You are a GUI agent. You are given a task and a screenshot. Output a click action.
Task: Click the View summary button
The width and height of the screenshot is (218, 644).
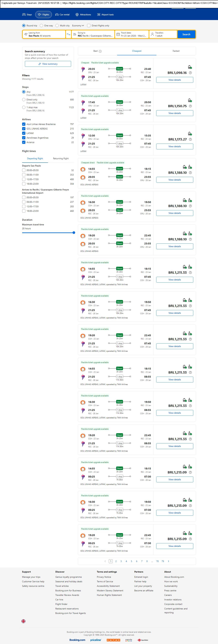[x=48, y=64]
